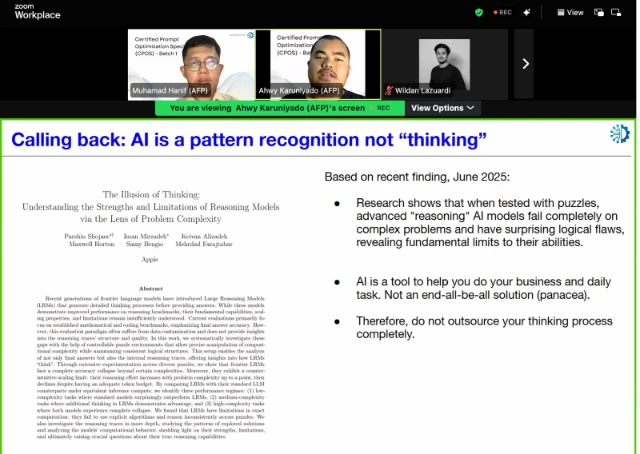This screenshot has width=640, height=454.
Task: Click the green encryption shield icon
Action: coord(479,13)
